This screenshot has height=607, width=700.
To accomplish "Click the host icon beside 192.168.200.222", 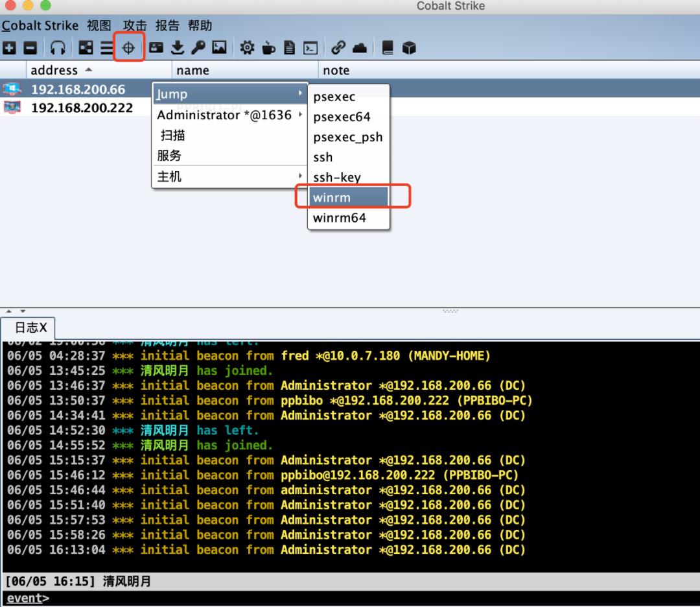I will point(12,107).
